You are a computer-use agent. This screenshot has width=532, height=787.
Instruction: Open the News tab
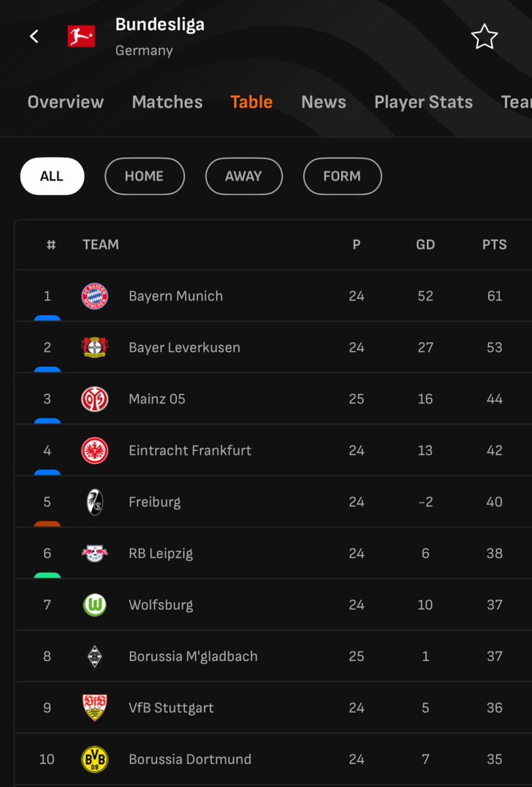(x=324, y=102)
